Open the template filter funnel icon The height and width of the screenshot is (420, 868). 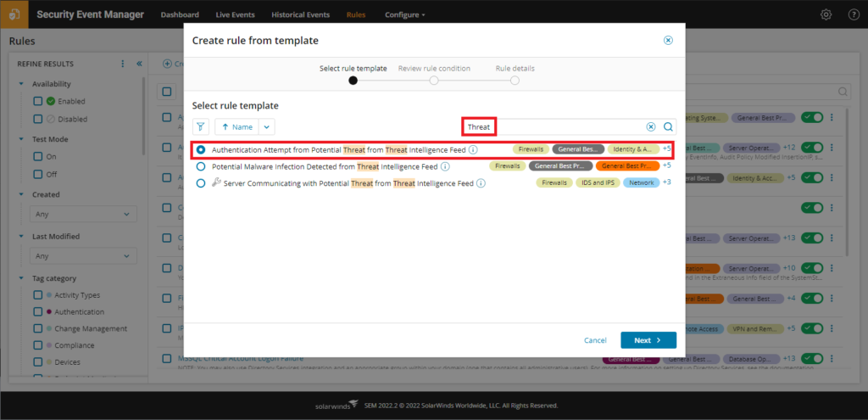[x=200, y=127]
